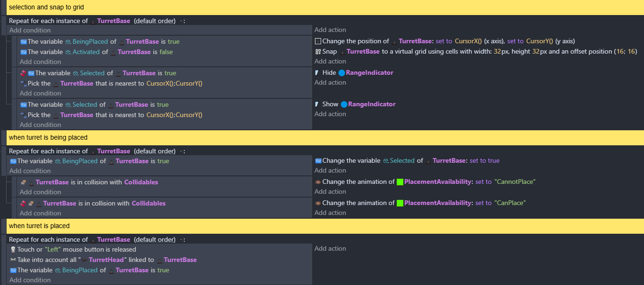Click the position icon before "Change the position of TurretBase"
644x285 pixels.
pyautogui.click(x=318, y=41)
